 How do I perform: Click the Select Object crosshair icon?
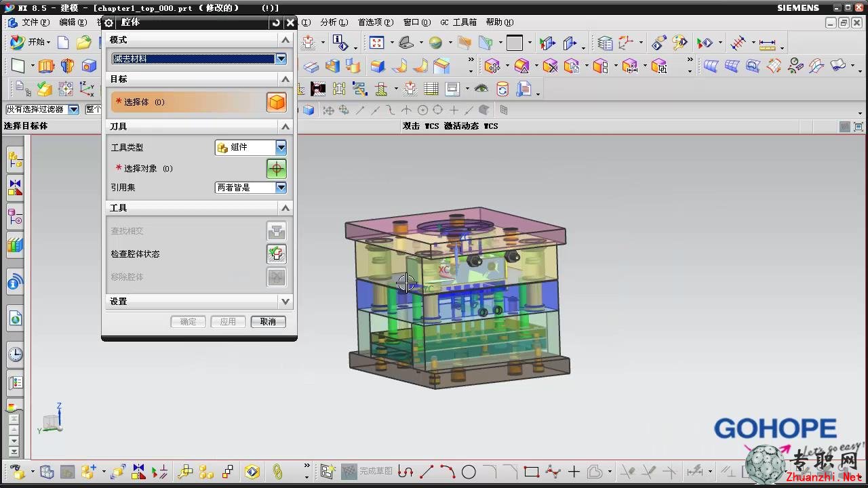coord(276,169)
